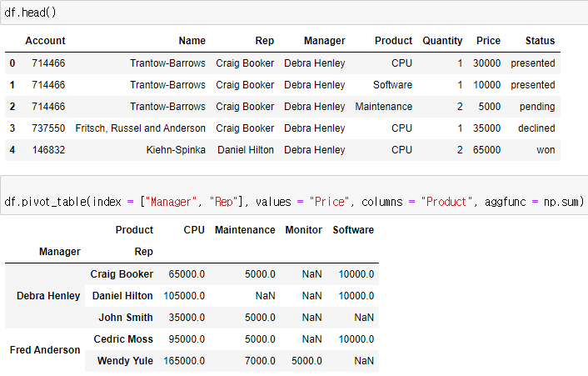Click the 7000.0 Maintenance value
Viewport: 588px width, 376px height.
click(260, 361)
